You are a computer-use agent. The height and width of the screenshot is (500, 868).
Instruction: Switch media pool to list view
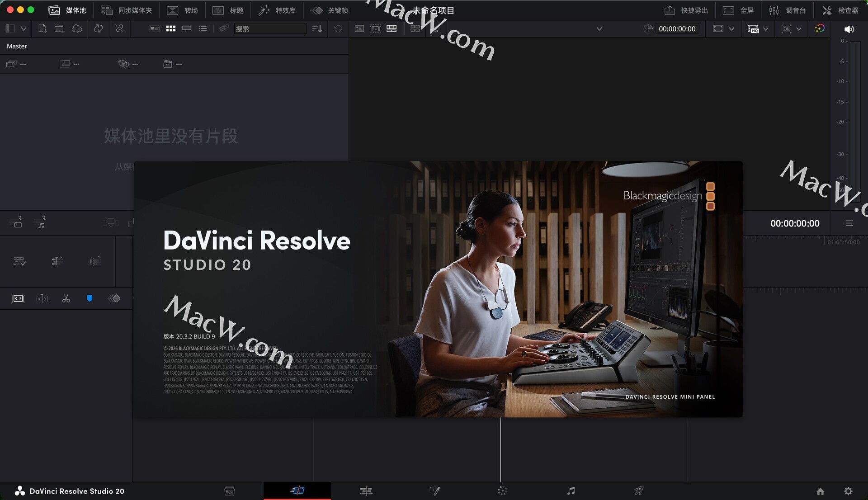pyautogui.click(x=203, y=28)
